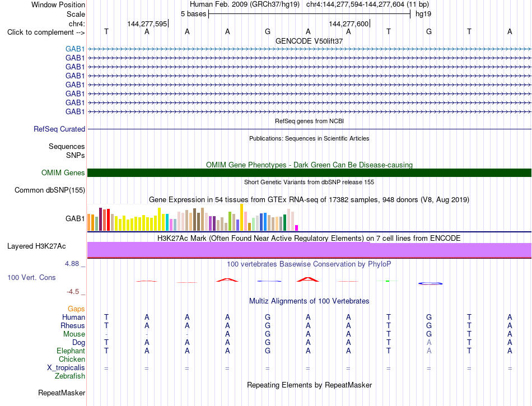Click the SNPs track label
The height and width of the screenshot is (406, 532).
[76, 155]
